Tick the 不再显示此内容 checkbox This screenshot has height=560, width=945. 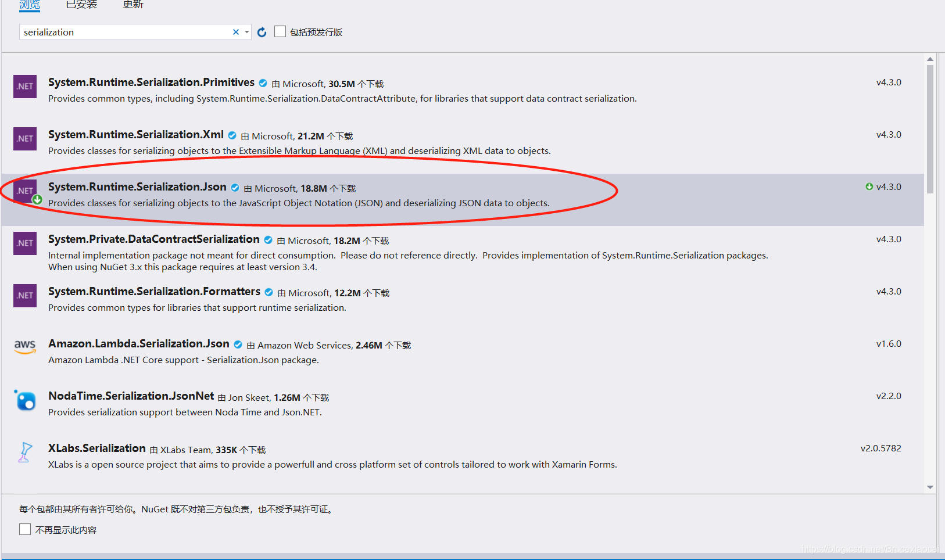click(25, 529)
